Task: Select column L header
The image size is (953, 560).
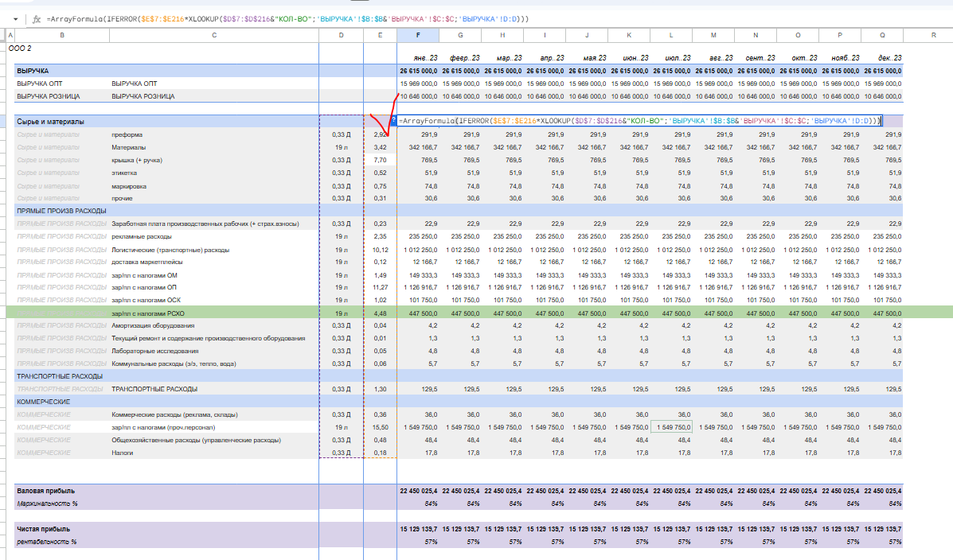Action: pos(672,35)
